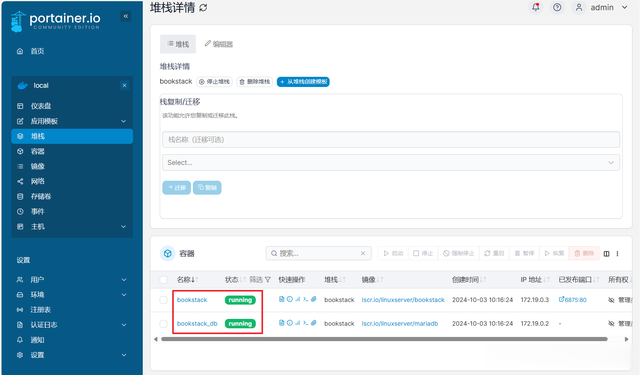640x375 pixels.
Task: Click the 复制 button
Action: (207, 188)
